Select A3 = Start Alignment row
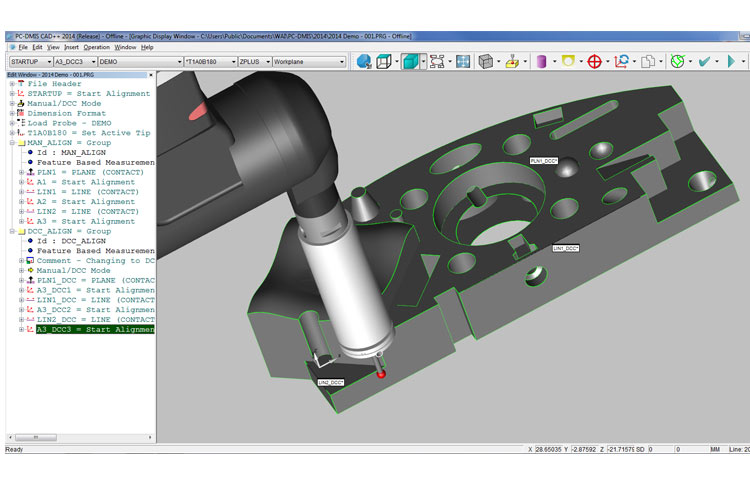The image size is (750, 500). [x=86, y=221]
